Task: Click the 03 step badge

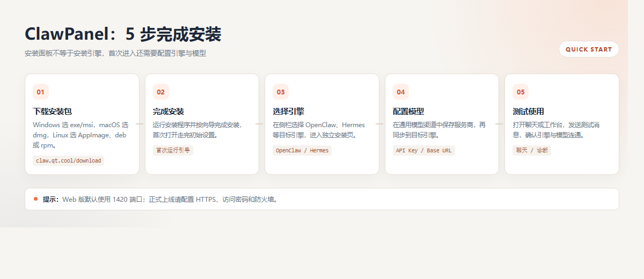Action: (x=281, y=92)
